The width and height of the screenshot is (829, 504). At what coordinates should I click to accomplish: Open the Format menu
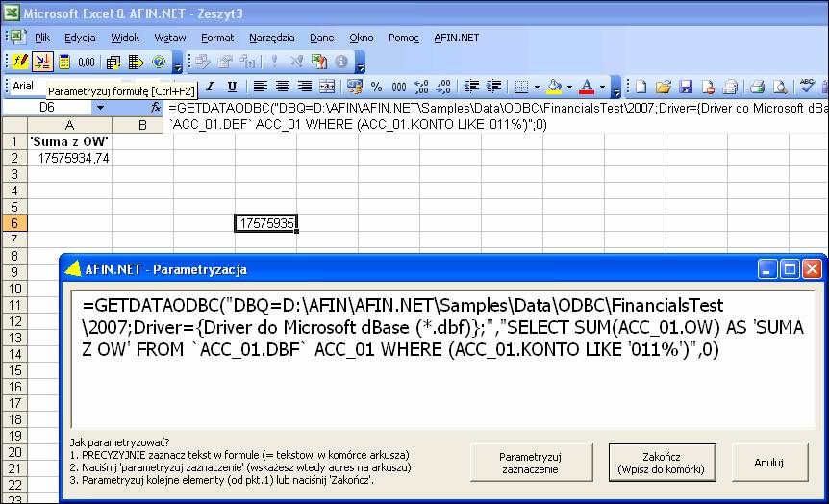[217, 38]
